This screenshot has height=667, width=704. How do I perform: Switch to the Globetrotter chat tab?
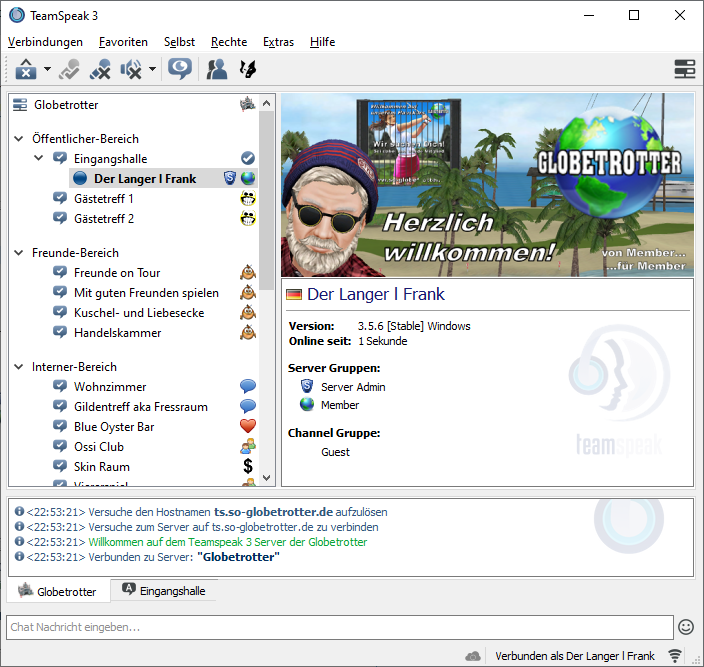click(57, 591)
